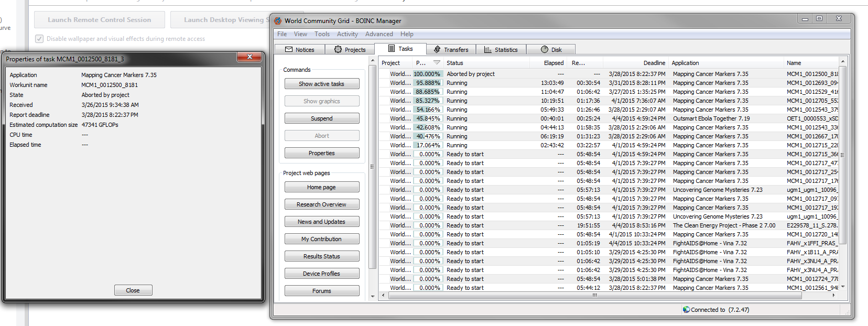Click Launch Remote Control Session button
The height and width of the screenshot is (326, 868).
pyautogui.click(x=100, y=20)
